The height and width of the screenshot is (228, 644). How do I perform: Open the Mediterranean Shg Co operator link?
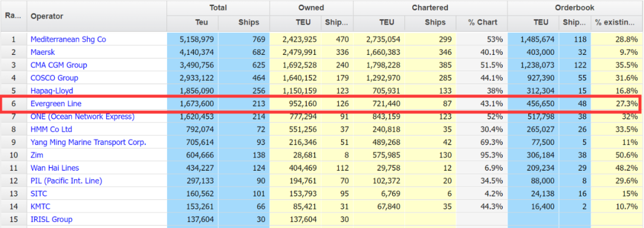coord(68,39)
